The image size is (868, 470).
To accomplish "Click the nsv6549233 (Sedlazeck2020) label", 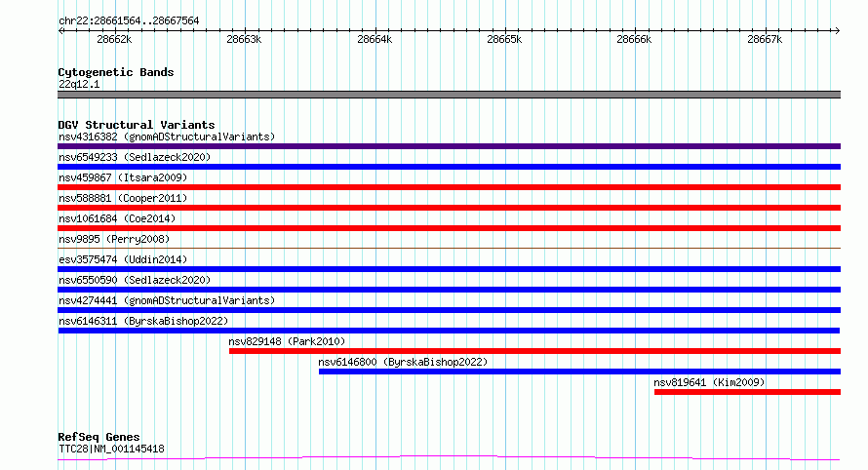I will tap(135, 157).
